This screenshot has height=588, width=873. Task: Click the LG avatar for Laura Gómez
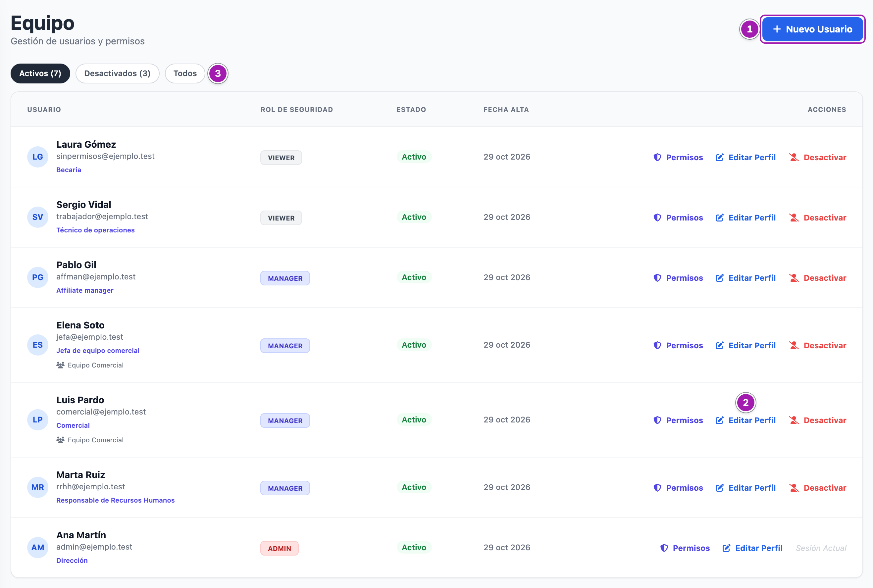[x=37, y=157]
